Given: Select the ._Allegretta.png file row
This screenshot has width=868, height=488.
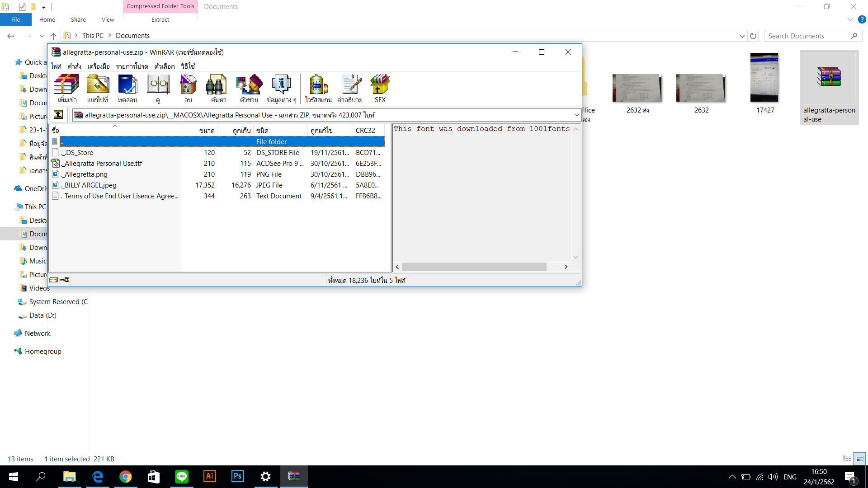Looking at the screenshot, I should [x=217, y=174].
